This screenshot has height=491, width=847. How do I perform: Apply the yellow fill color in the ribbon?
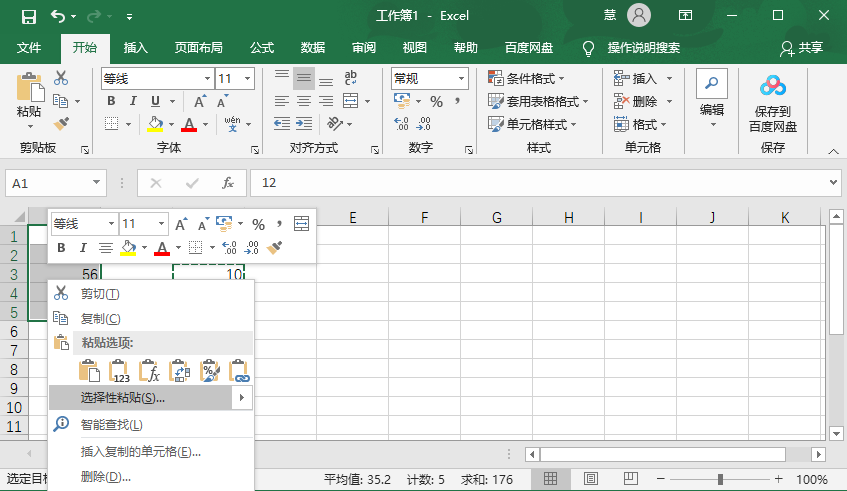click(154, 124)
